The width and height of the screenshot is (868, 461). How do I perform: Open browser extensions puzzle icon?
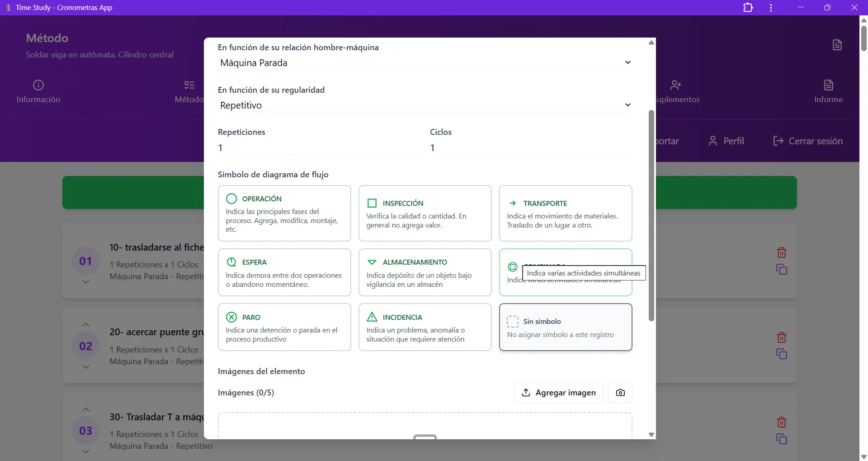pos(748,7)
